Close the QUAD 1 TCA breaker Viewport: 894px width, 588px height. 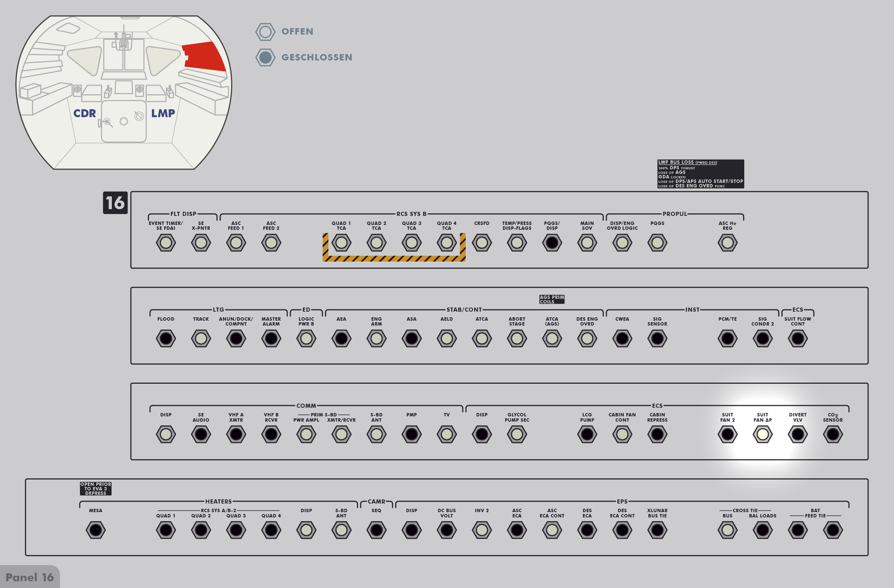341,243
